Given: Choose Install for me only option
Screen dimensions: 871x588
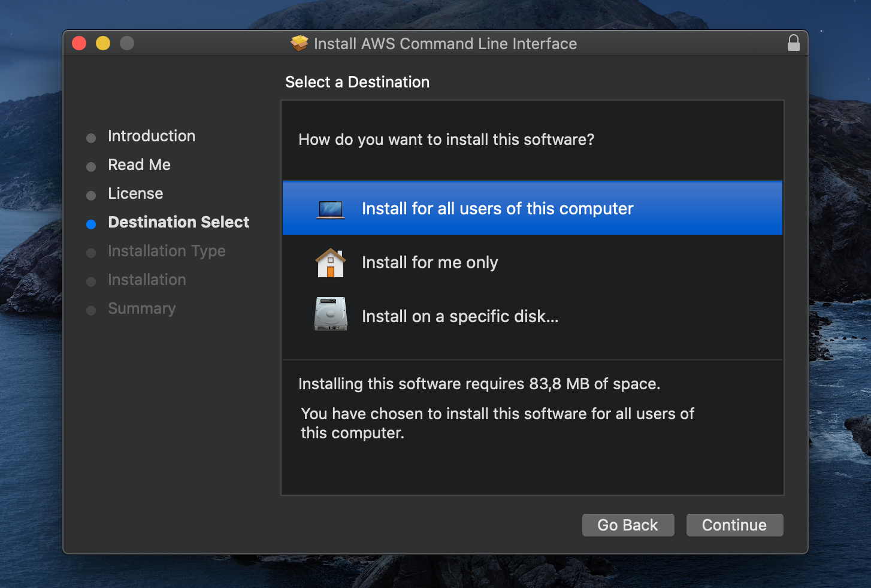Looking at the screenshot, I should coord(532,262).
